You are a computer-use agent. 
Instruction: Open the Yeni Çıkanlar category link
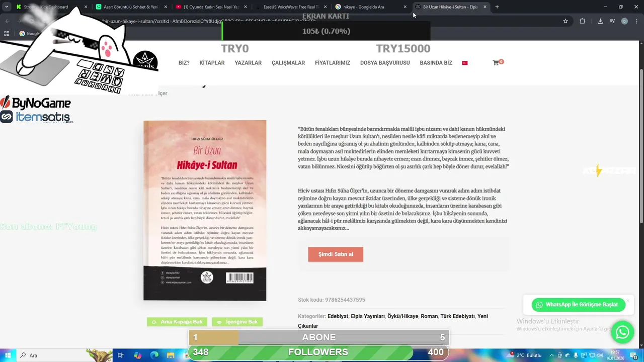coord(393,321)
